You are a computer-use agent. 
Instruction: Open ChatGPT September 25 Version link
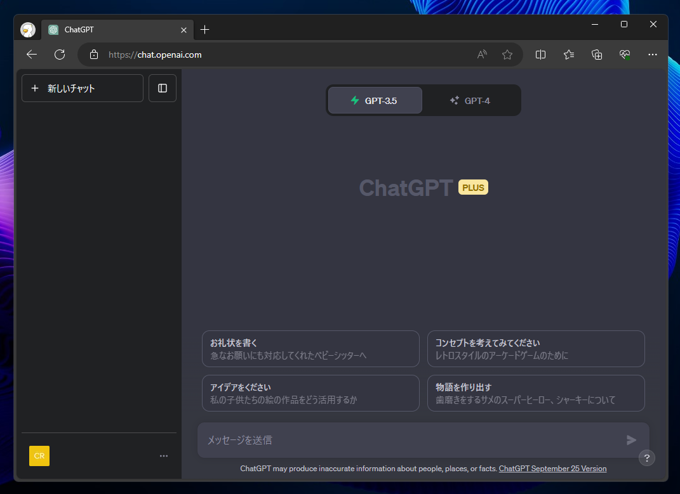(x=552, y=468)
